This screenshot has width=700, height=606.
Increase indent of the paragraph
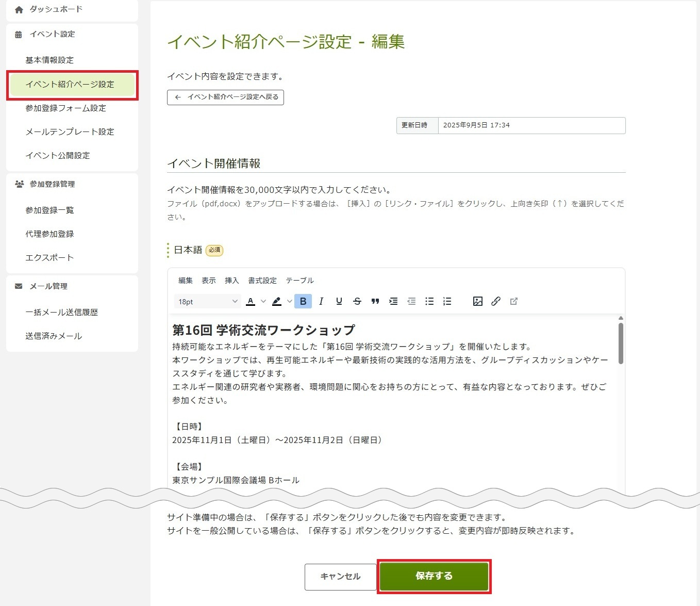coord(393,302)
